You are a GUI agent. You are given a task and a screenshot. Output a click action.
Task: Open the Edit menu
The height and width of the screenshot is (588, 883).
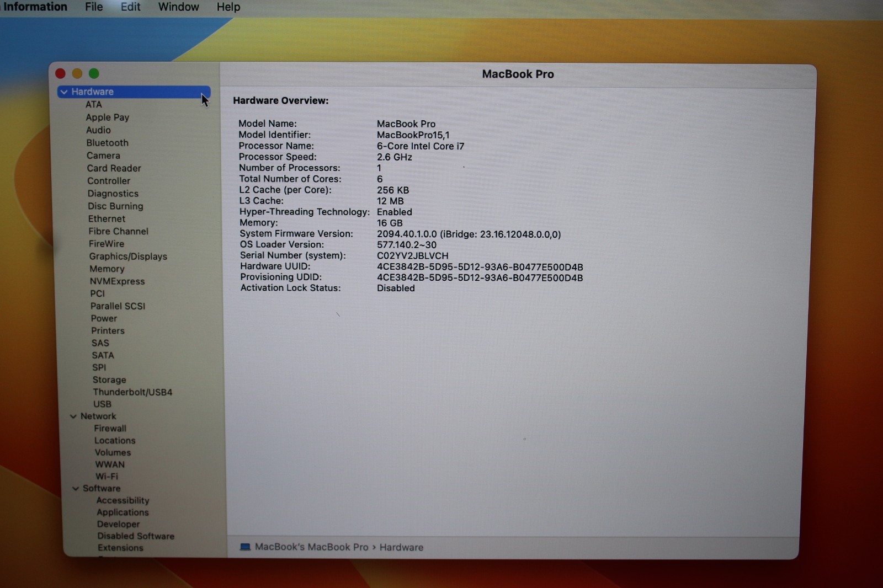point(130,7)
